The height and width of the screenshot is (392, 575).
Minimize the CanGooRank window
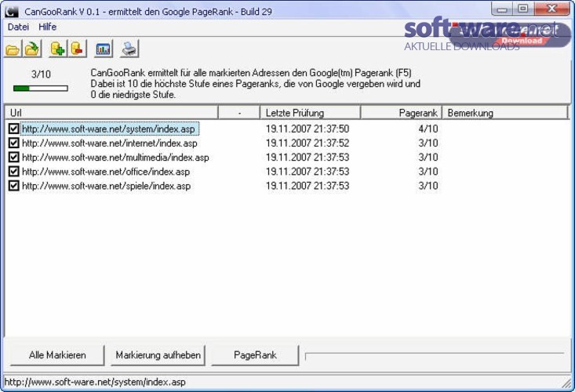(502, 9)
